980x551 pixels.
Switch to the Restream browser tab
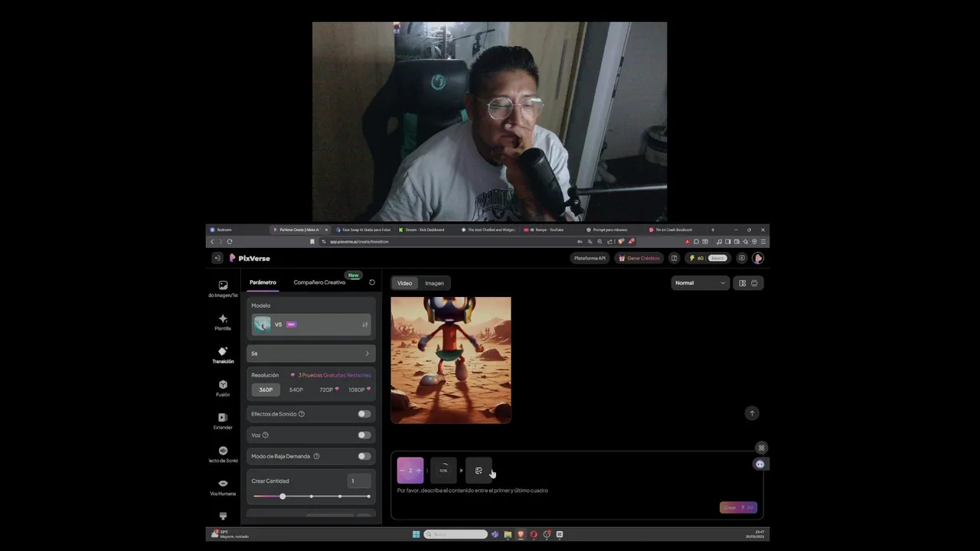click(237, 230)
